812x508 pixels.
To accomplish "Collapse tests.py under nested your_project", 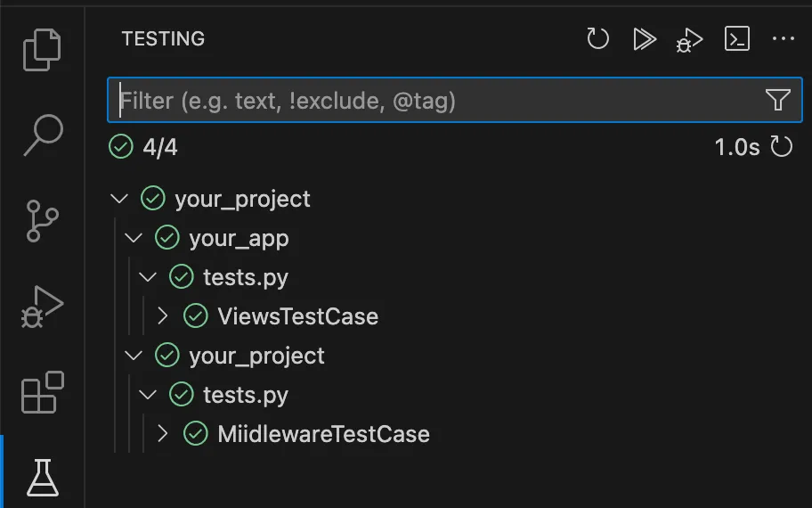I will (x=148, y=395).
